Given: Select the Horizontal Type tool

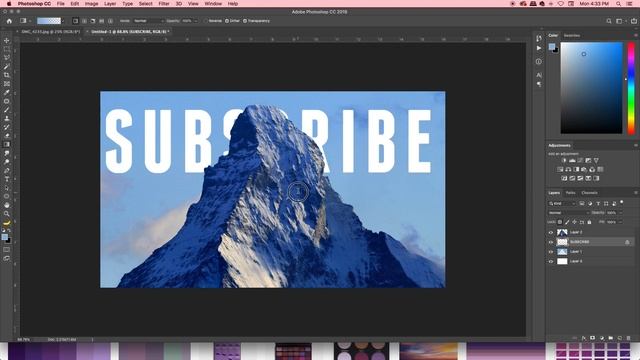Looking at the screenshot, I should (7, 179).
